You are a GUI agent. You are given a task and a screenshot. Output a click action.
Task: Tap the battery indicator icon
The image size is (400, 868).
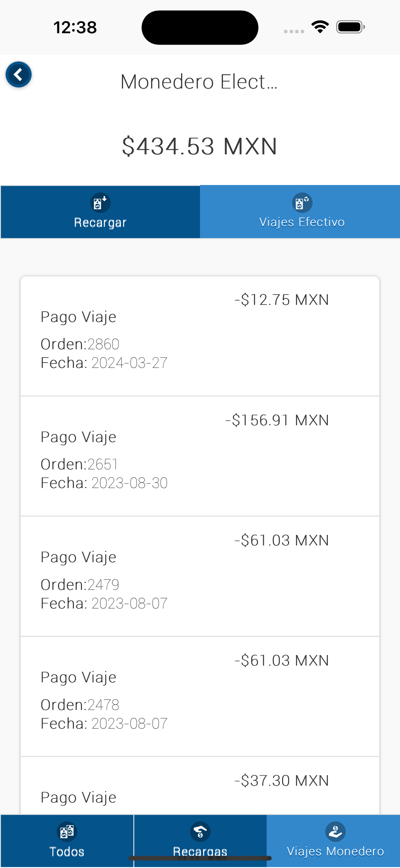[x=350, y=27]
